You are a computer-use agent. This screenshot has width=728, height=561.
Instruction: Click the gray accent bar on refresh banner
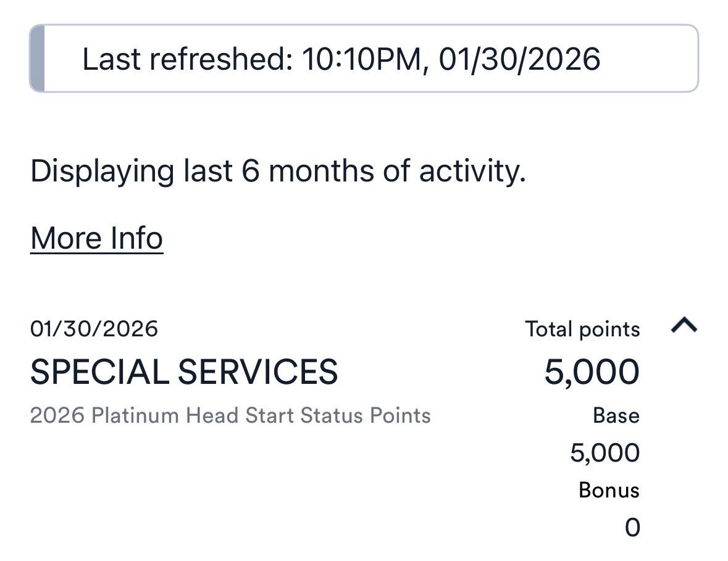[x=37, y=59]
